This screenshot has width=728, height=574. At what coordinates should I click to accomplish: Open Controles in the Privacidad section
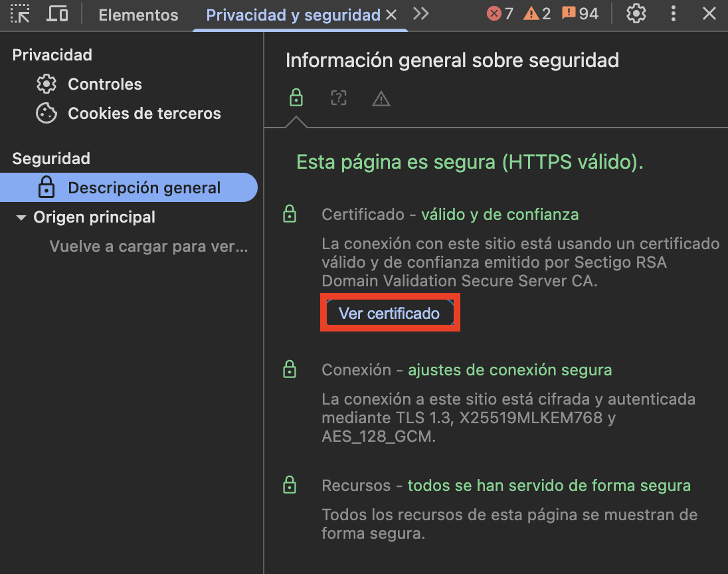(104, 84)
